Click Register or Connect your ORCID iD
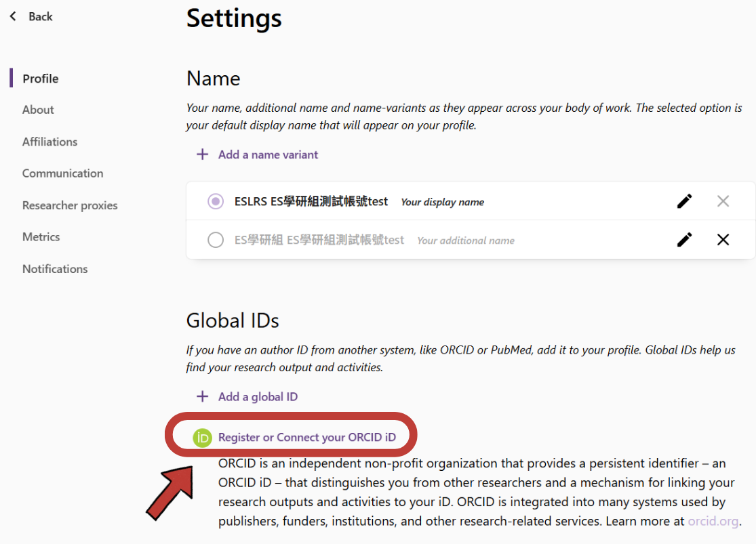The image size is (756, 544). (307, 437)
